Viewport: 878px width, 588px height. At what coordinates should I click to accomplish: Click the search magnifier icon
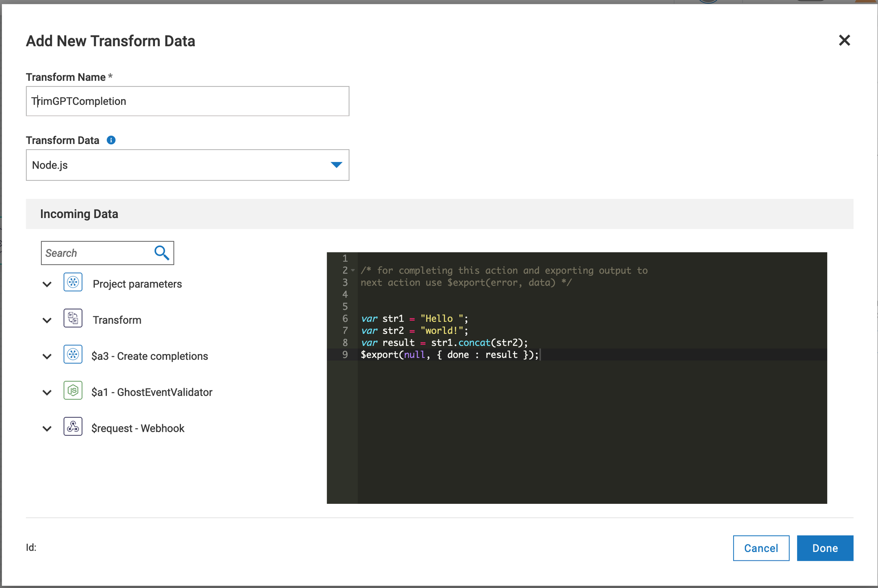click(x=162, y=253)
